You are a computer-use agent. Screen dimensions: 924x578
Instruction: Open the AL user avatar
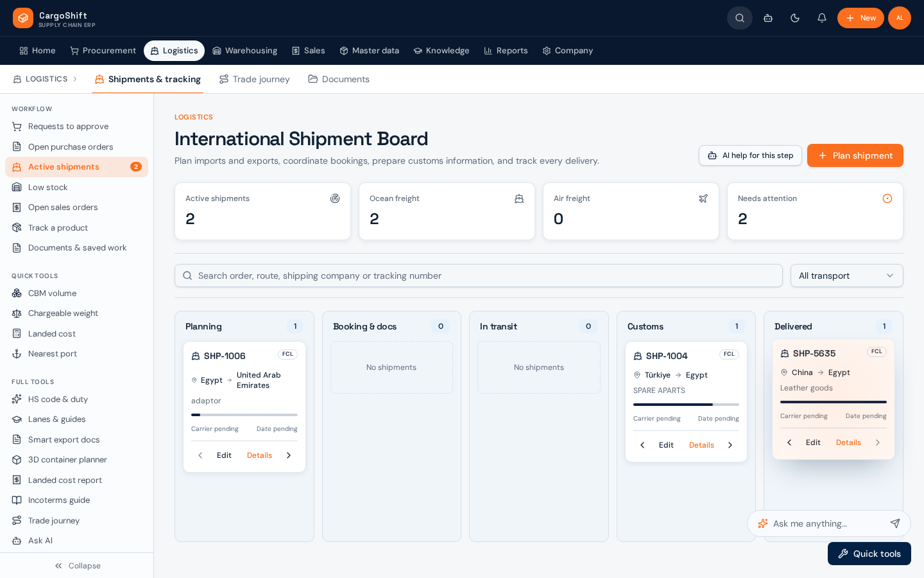point(900,18)
